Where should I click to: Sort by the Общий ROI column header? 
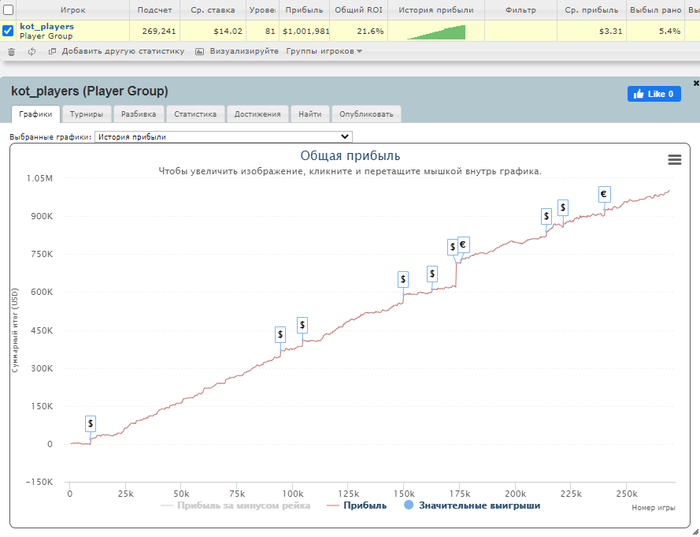pos(358,10)
